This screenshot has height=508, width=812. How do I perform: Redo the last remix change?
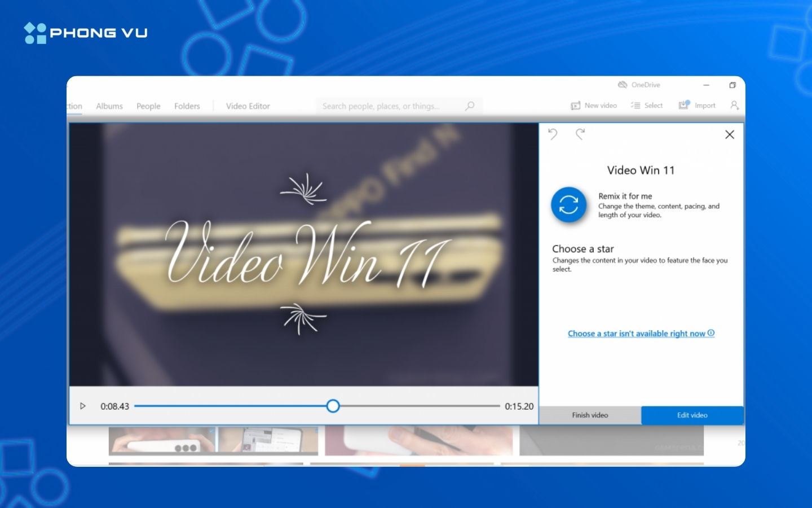(580, 134)
